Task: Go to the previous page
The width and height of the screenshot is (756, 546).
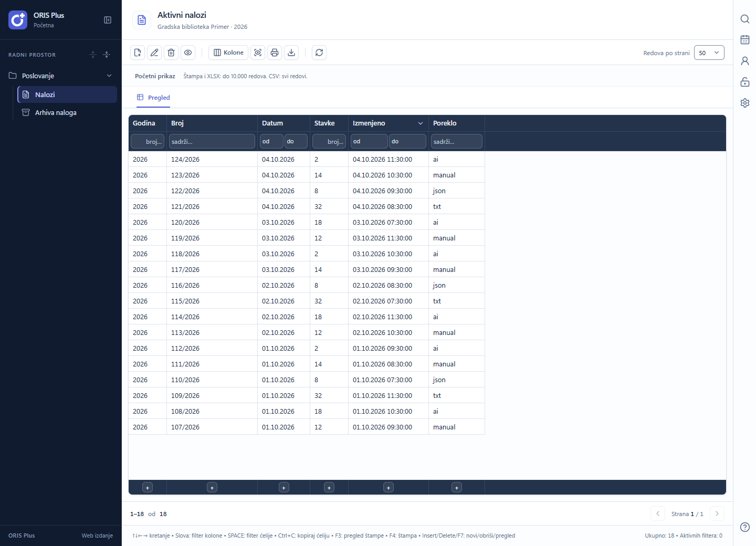Action: (x=658, y=514)
